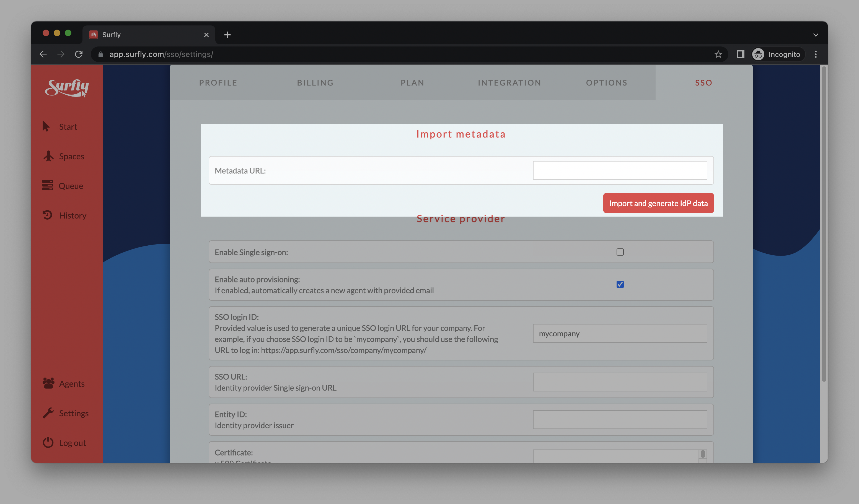Screen dimensions: 859x504
Task: Open History using the clock-arrow icon
Action: point(47,215)
